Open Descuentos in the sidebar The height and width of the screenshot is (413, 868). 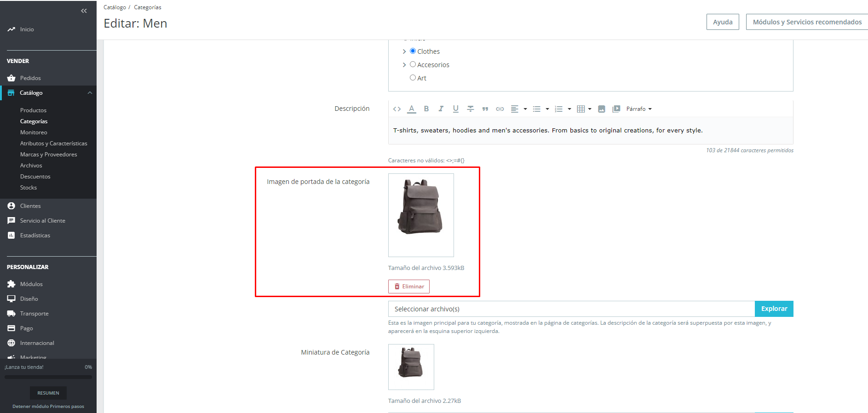(35, 177)
